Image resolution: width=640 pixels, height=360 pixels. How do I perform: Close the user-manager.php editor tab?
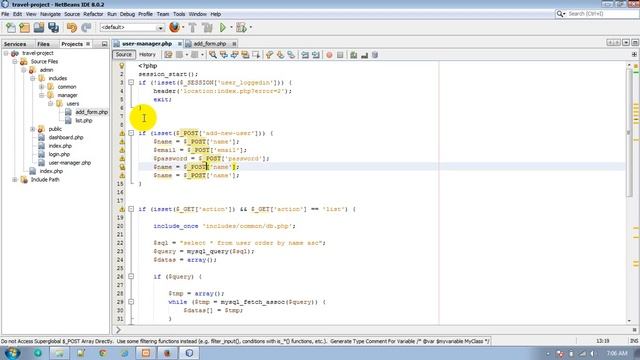click(x=179, y=44)
